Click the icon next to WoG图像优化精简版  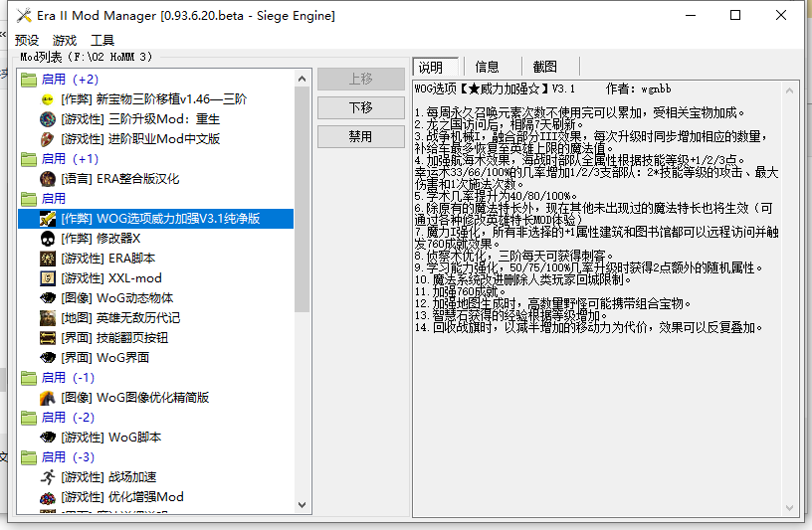[47, 398]
